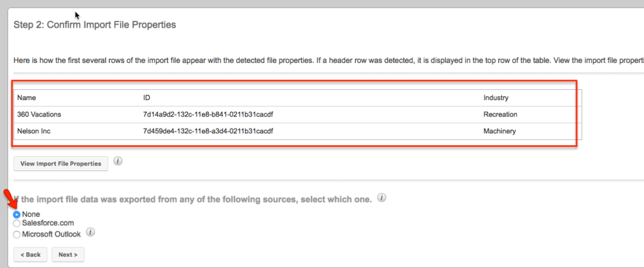Viewport: 644px width, 268px height.
Task: Click the Name column header
Action: pos(26,98)
